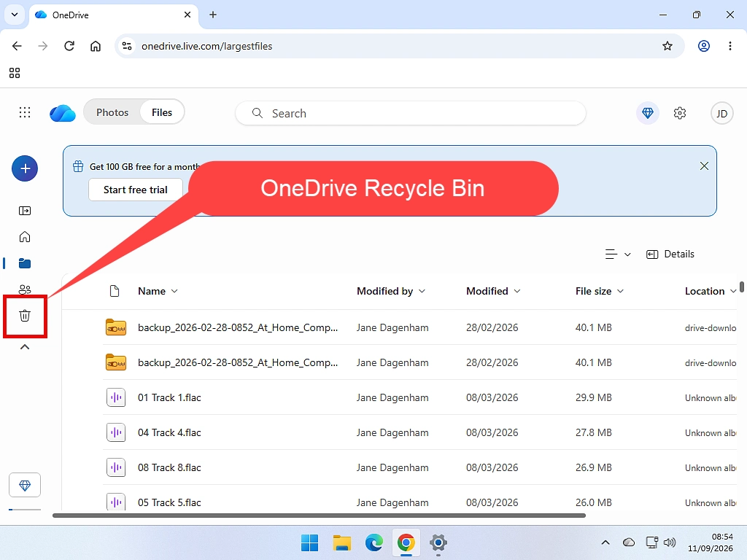Click the blue Add new plus button
Screen dimensions: 747x560
coord(25,168)
